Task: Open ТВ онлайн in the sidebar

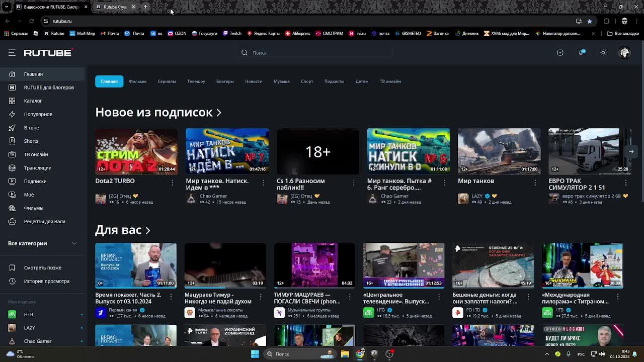Action: click(42, 154)
